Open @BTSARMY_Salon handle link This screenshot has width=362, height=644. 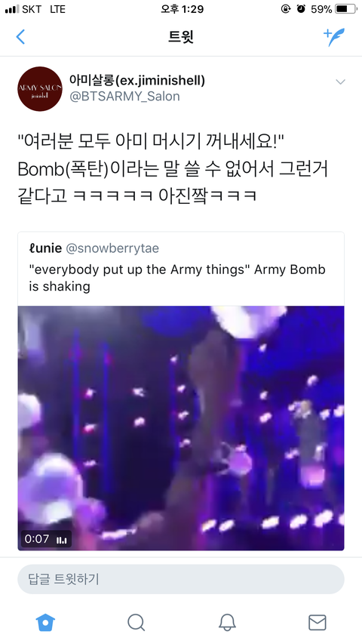pos(124,97)
